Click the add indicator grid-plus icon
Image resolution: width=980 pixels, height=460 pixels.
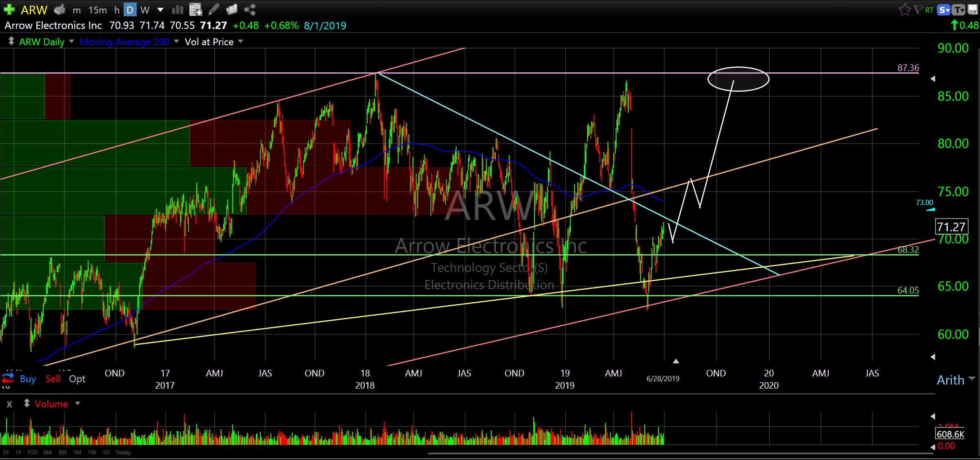coord(196,9)
